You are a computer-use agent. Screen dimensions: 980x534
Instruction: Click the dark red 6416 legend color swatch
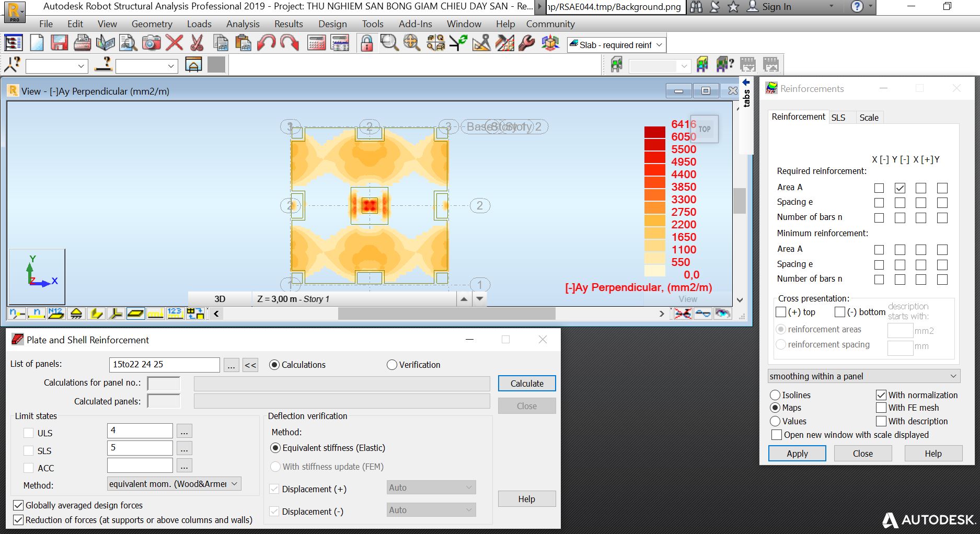pos(654,132)
